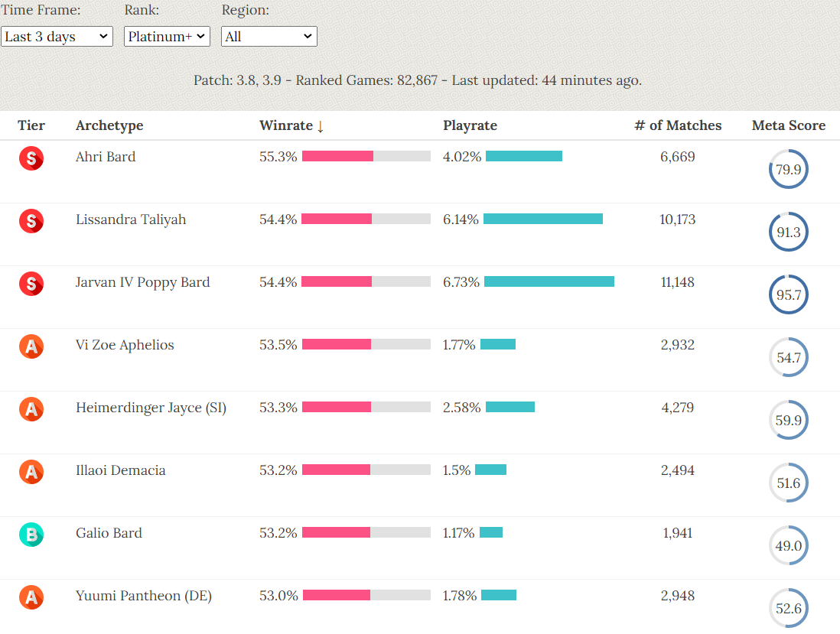840x634 pixels.
Task: Sort by Meta Score column header
Action: point(788,125)
